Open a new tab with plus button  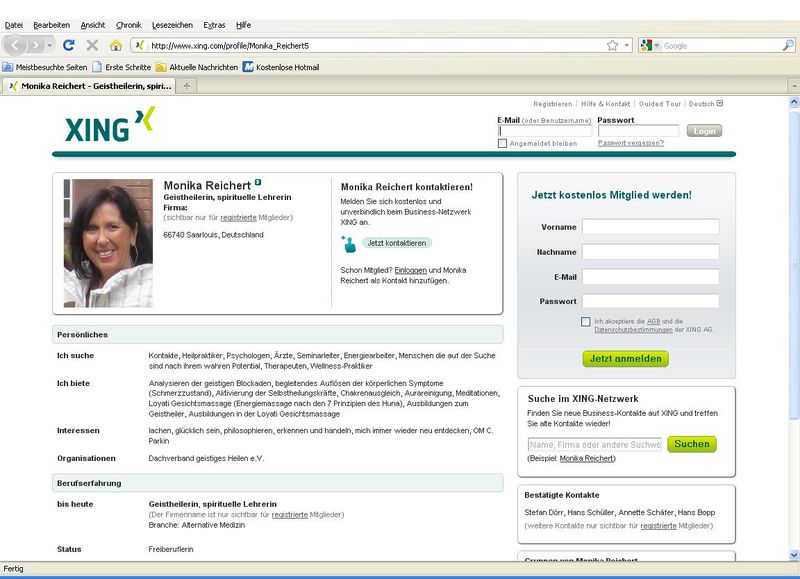point(187,86)
